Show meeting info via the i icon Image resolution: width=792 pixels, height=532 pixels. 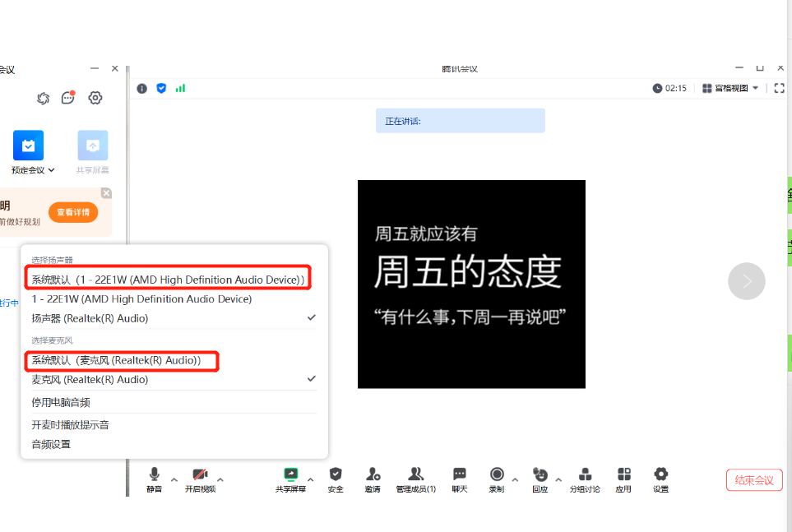click(x=142, y=89)
